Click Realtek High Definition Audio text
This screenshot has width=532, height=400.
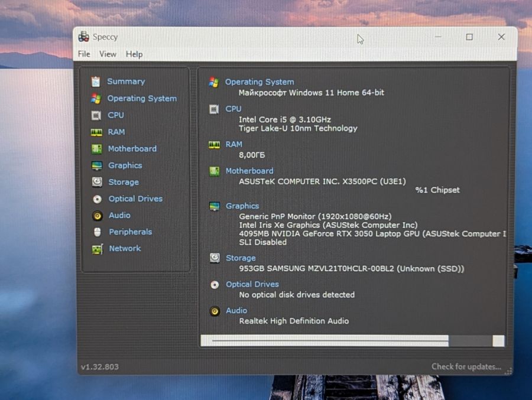click(294, 321)
